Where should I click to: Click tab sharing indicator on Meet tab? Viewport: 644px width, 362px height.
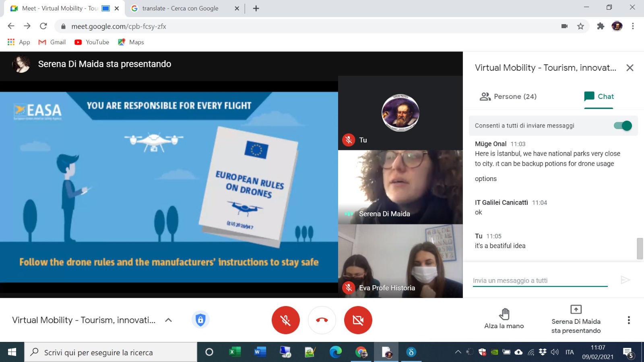pos(106,8)
